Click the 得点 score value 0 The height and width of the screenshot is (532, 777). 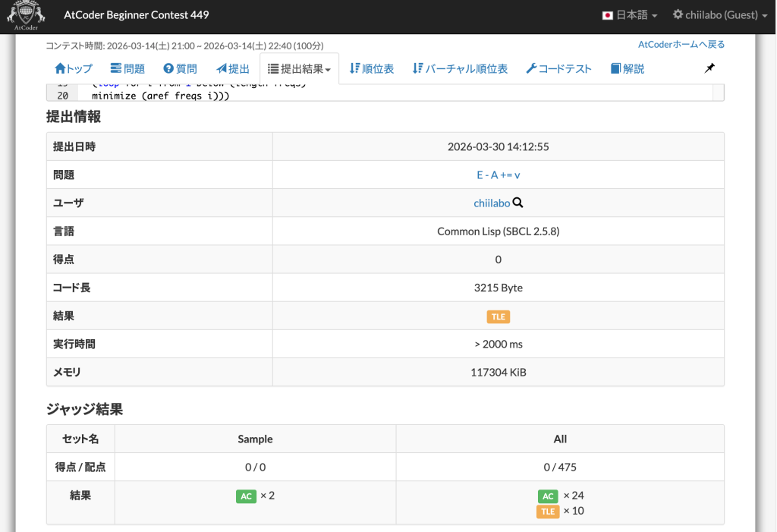pyautogui.click(x=498, y=260)
